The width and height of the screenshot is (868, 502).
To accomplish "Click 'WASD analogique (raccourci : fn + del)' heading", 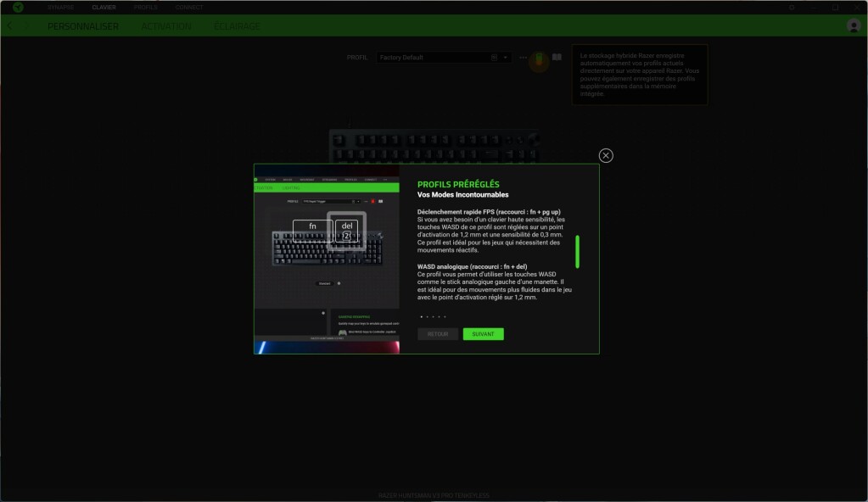I will coord(473,267).
